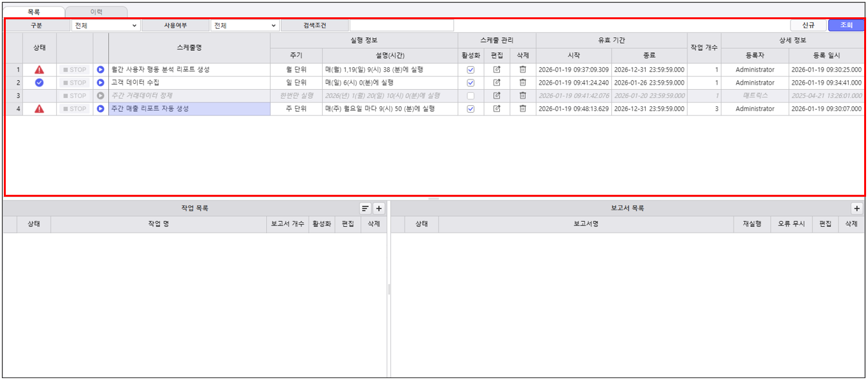The height and width of the screenshot is (380, 868).
Task: Delete the 주간 매출 리포트 자동 생성 schedule
Action: point(522,109)
